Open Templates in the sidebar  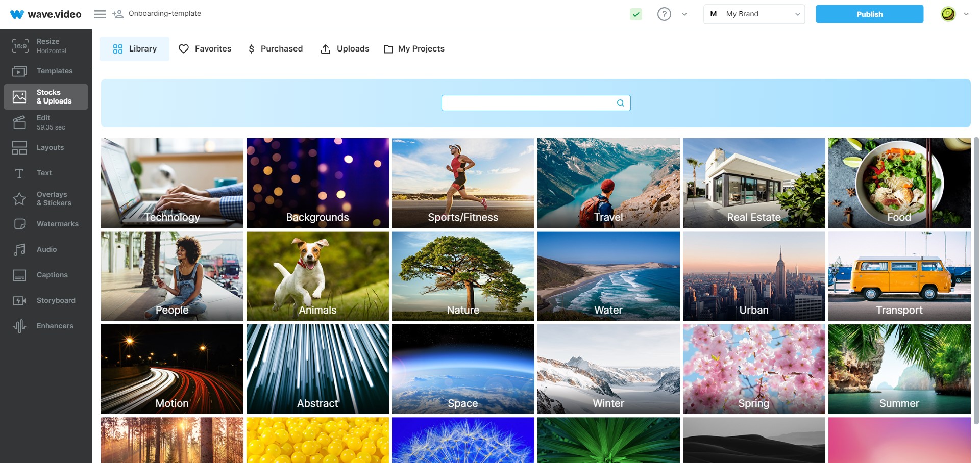pyautogui.click(x=46, y=71)
